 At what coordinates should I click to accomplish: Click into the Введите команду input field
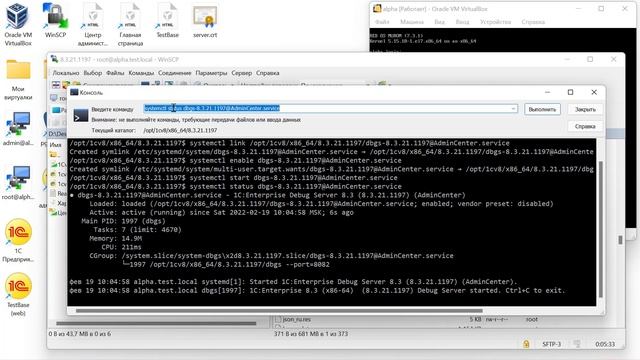coord(330,108)
